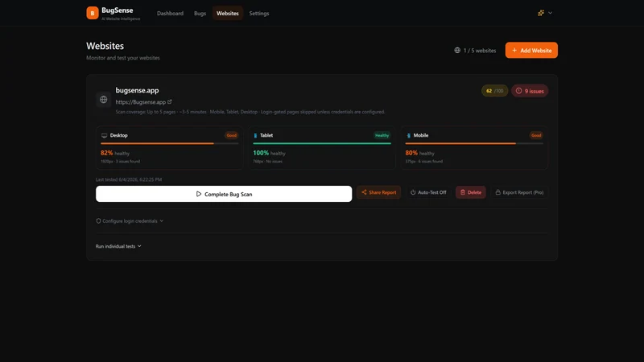Expand Run individual tests

pos(118,246)
